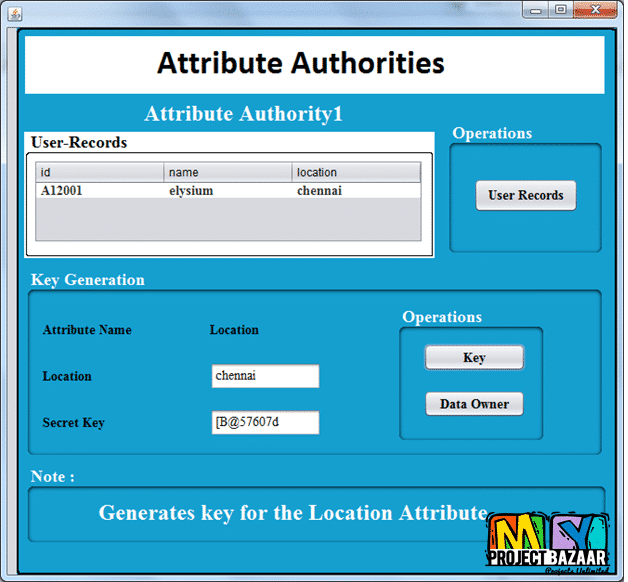
Task: Click inside the Secret Key field
Action: pyautogui.click(x=265, y=422)
